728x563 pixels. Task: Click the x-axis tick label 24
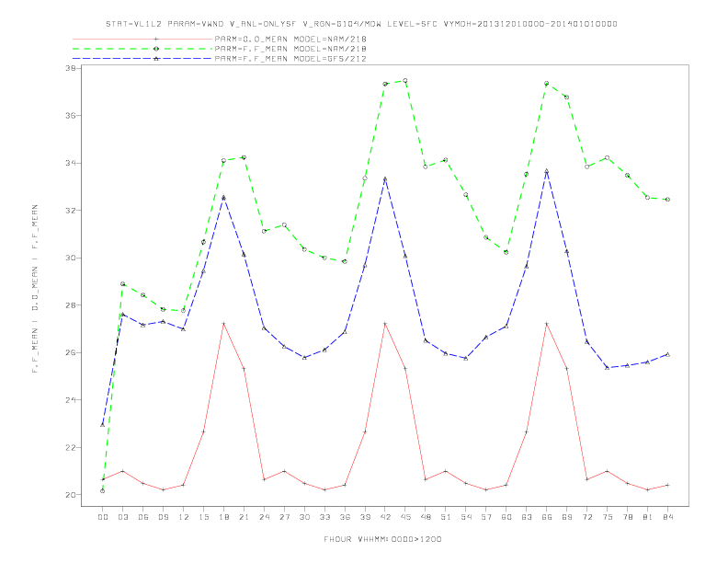(264, 517)
